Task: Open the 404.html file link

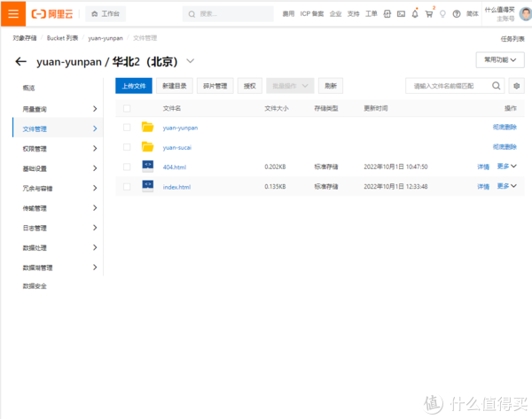Action: click(175, 167)
